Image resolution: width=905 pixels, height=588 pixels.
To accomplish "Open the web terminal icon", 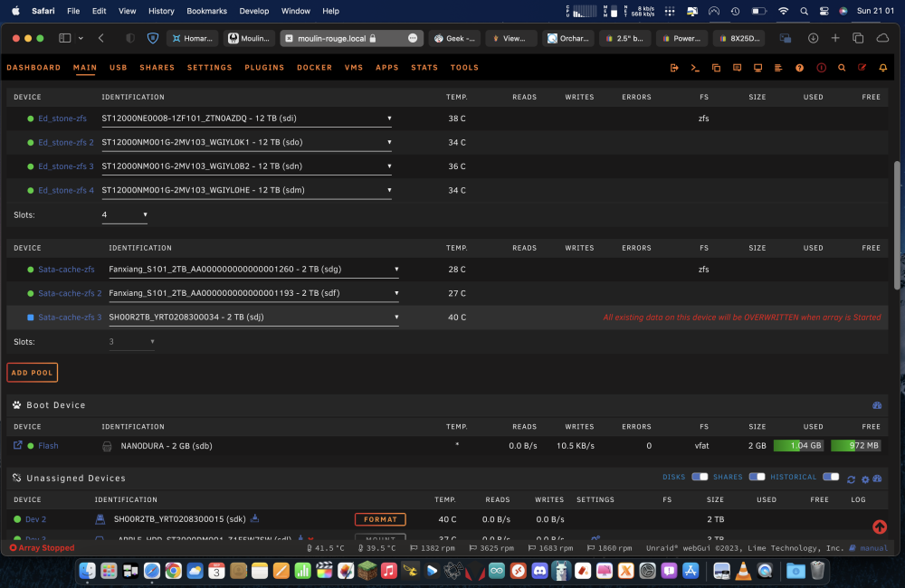I will [695, 68].
